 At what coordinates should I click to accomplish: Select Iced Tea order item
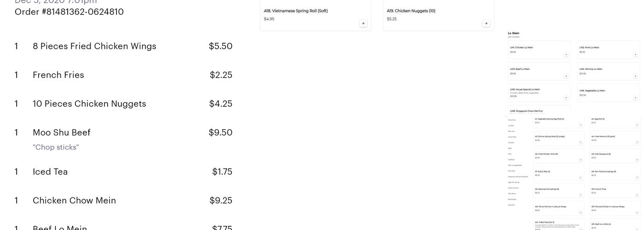(x=123, y=172)
